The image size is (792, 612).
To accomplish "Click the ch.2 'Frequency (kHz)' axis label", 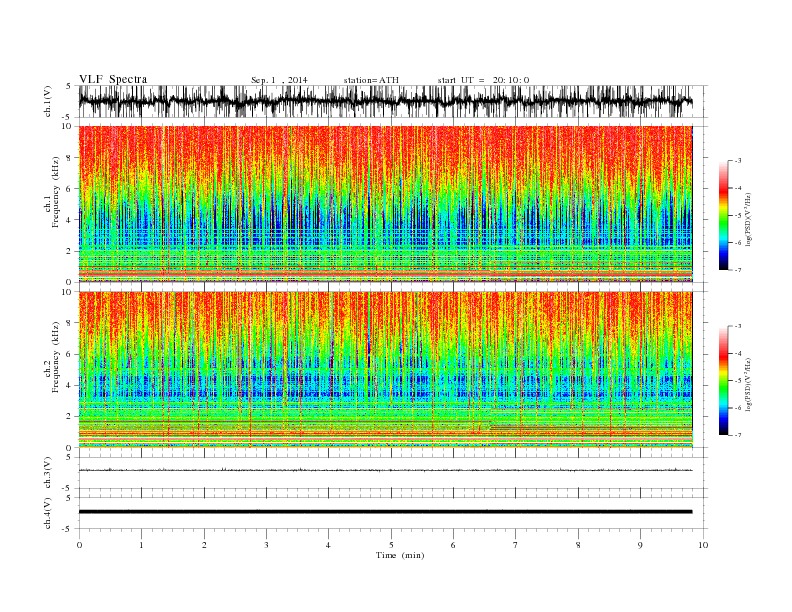I will pos(55,358).
